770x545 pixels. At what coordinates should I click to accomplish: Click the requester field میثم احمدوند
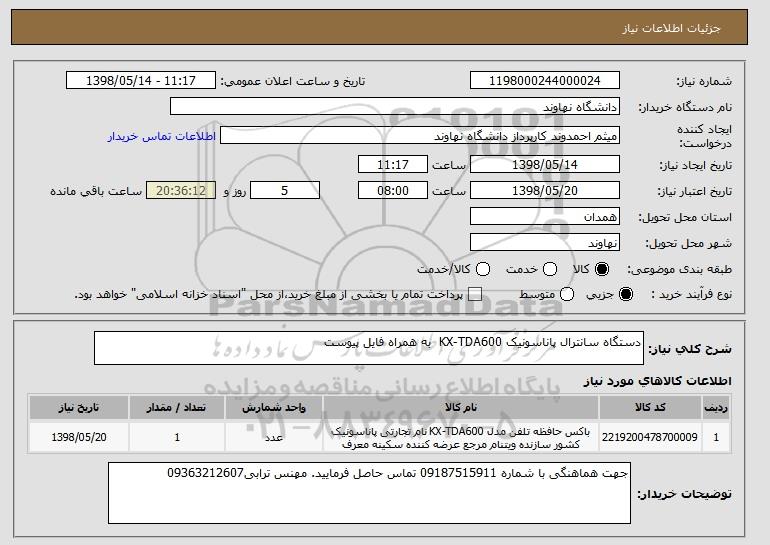click(420, 136)
